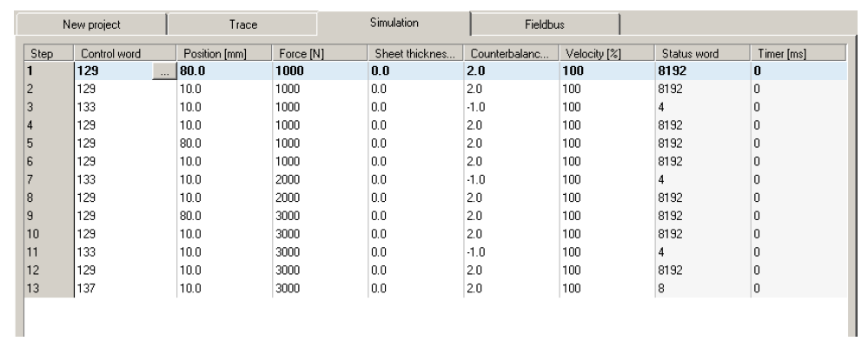Open the Trace tab
This screenshot has width=868, height=348.
242,24
